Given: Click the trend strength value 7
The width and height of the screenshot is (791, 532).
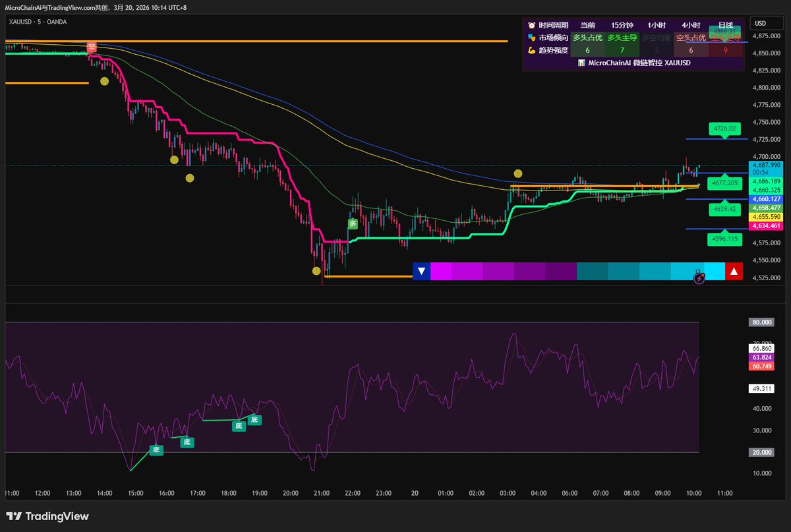Looking at the screenshot, I should pos(622,50).
